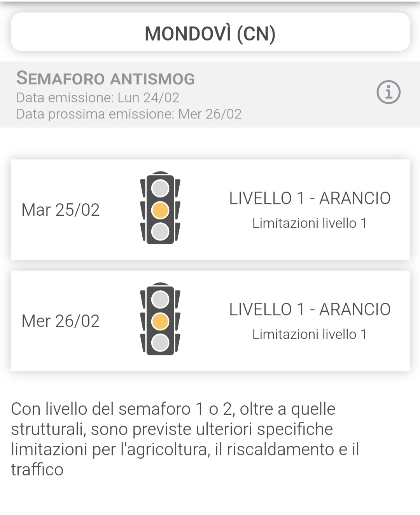Tap LIVELLO 1 - ARANCIO for Mer 26/02
Viewport: 420px width, 515px height.
[310, 309]
